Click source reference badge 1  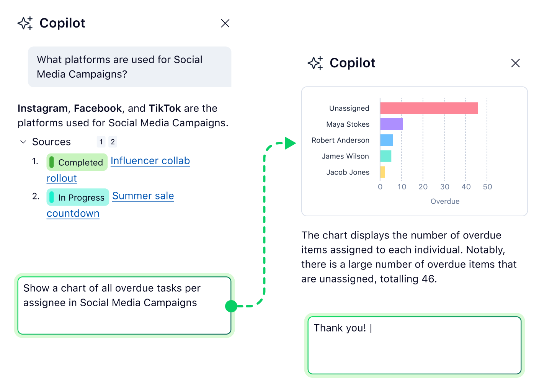tap(101, 142)
